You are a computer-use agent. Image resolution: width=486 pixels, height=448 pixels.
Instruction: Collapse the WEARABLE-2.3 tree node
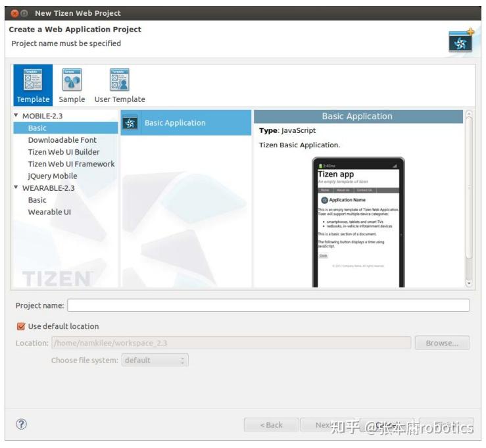[x=16, y=187]
